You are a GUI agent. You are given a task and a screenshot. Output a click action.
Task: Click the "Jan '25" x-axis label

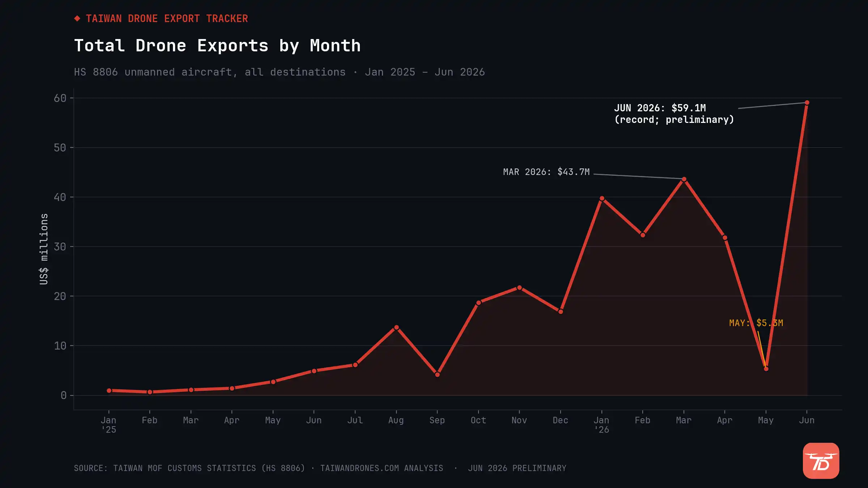pyautogui.click(x=109, y=425)
